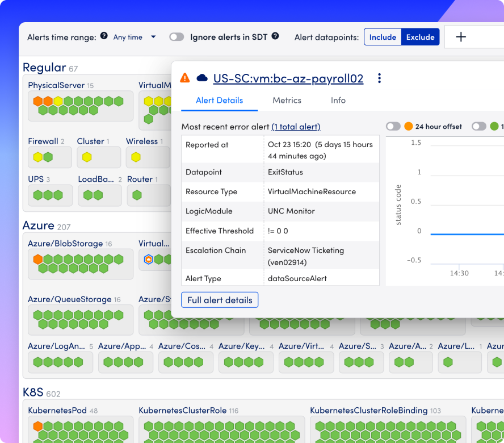This screenshot has height=443, width=504.
Task: Toggle Ignore alerts in SDT switch
Action: (x=177, y=37)
